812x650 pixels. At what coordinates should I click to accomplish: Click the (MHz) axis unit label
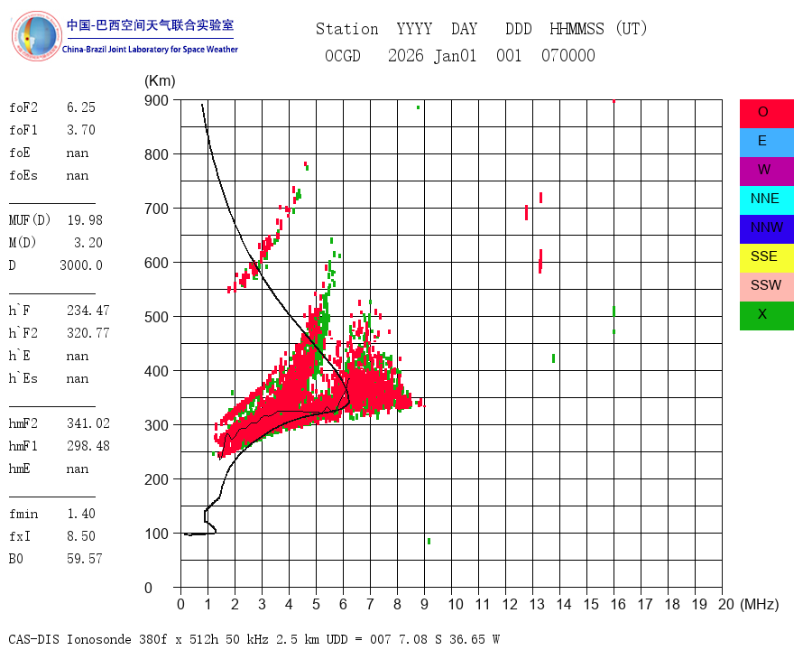760,604
